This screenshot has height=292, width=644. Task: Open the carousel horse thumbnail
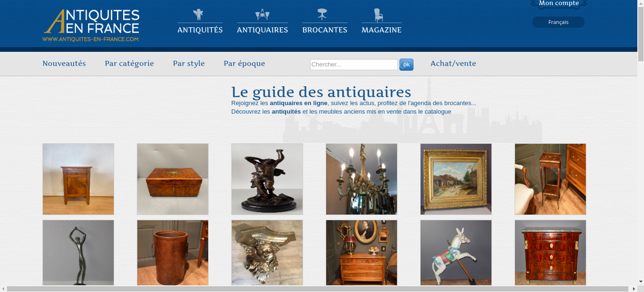point(456,253)
